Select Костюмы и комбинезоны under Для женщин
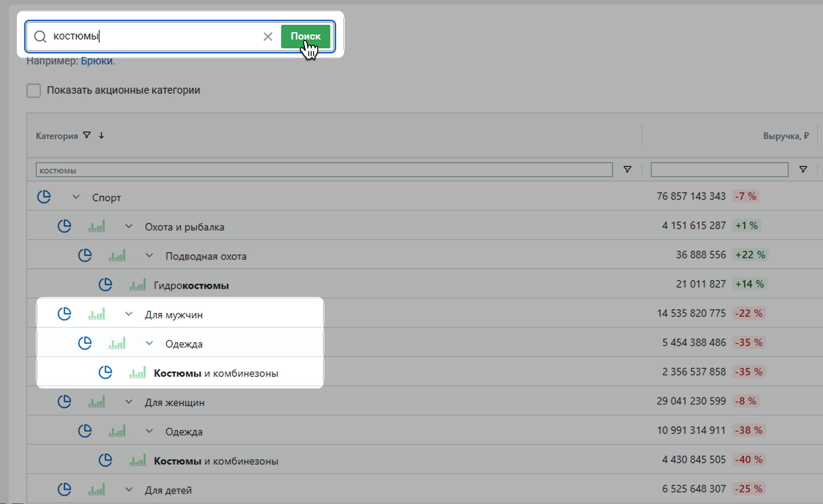 (x=216, y=461)
